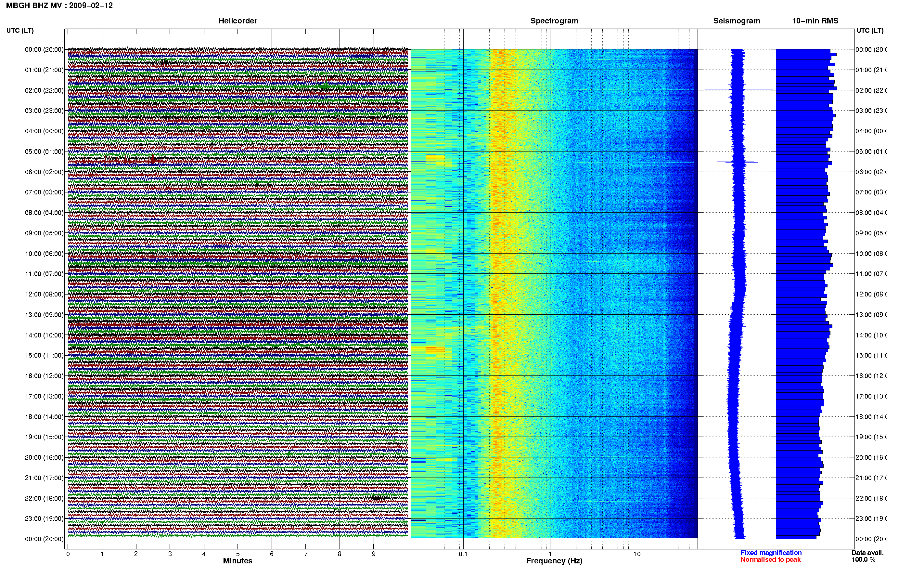
Task: Click the black event burst on the 22:00 helicorder trace
Action: (378, 498)
